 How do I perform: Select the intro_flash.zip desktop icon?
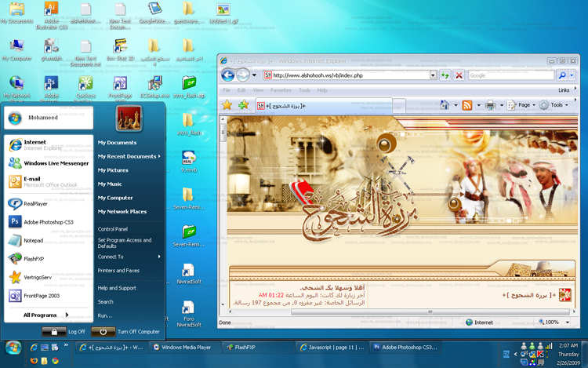tap(189, 87)
